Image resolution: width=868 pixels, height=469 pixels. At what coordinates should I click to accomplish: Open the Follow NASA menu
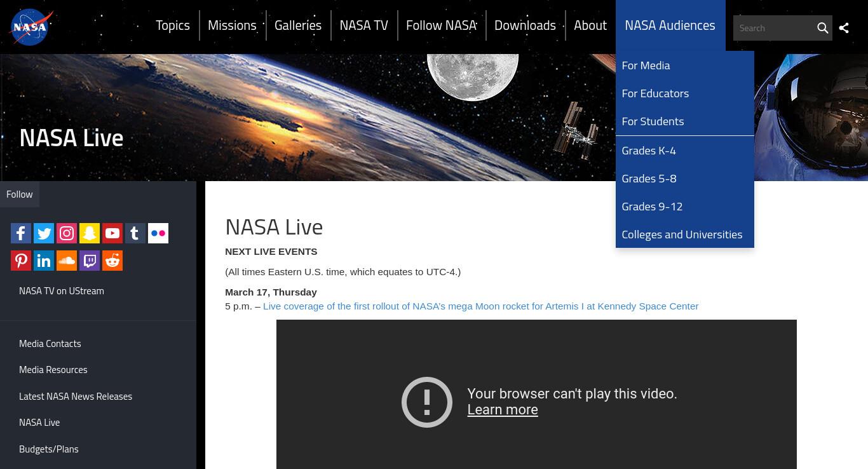[x=441, y=25]
